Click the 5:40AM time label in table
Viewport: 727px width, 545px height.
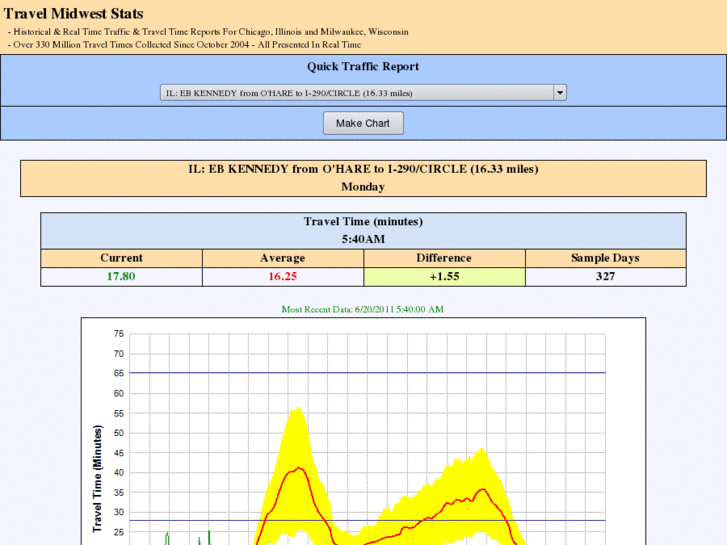(363, 240)
